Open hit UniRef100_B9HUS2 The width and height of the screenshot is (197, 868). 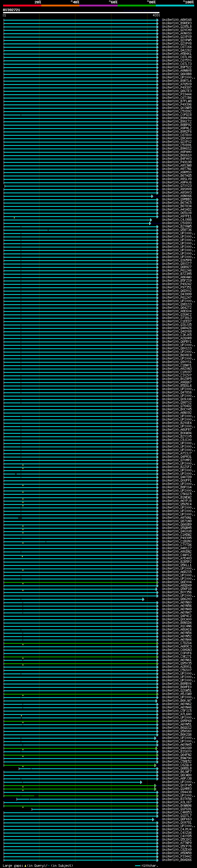coord(177,149)
